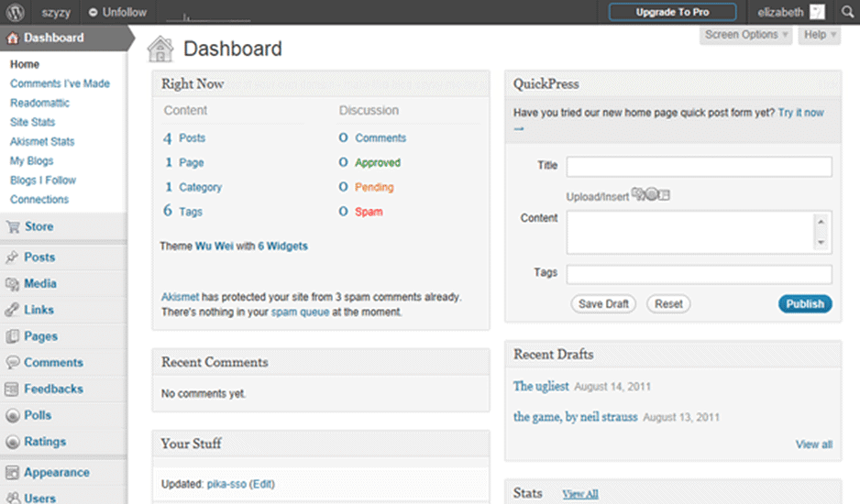Click the elizabeth user avatar thumbnail

[817, 13]
